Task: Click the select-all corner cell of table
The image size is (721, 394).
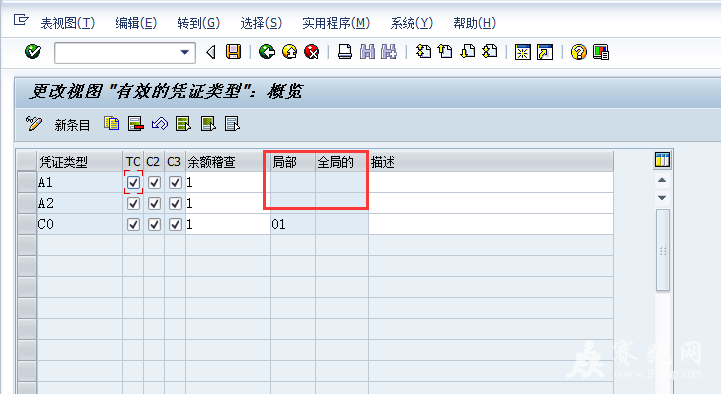Action: coord(27,162)
